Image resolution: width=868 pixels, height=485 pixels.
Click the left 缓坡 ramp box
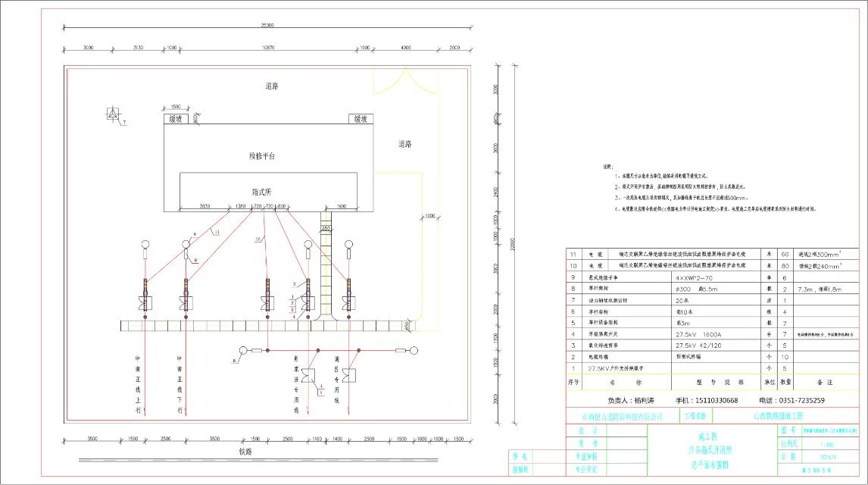175,119
